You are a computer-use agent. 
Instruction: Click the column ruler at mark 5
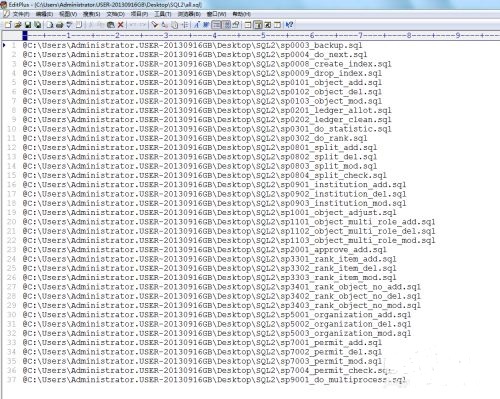pyautogui.click(x=263, y=35)
